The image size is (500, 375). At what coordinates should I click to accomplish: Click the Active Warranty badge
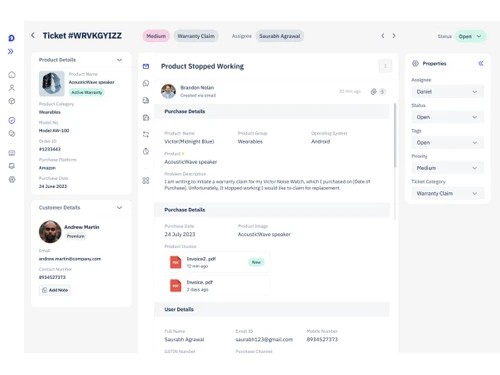[x=87, y=92]
